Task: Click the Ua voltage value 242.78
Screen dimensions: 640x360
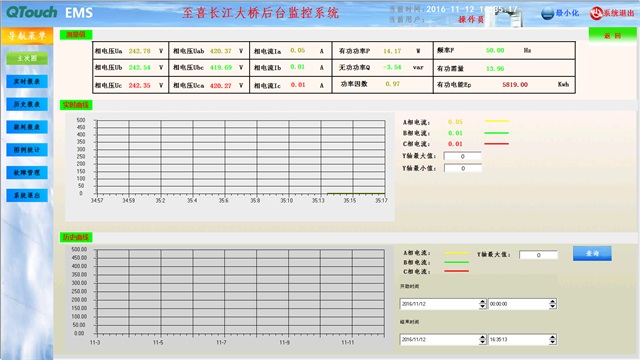Action: point(140,51)
